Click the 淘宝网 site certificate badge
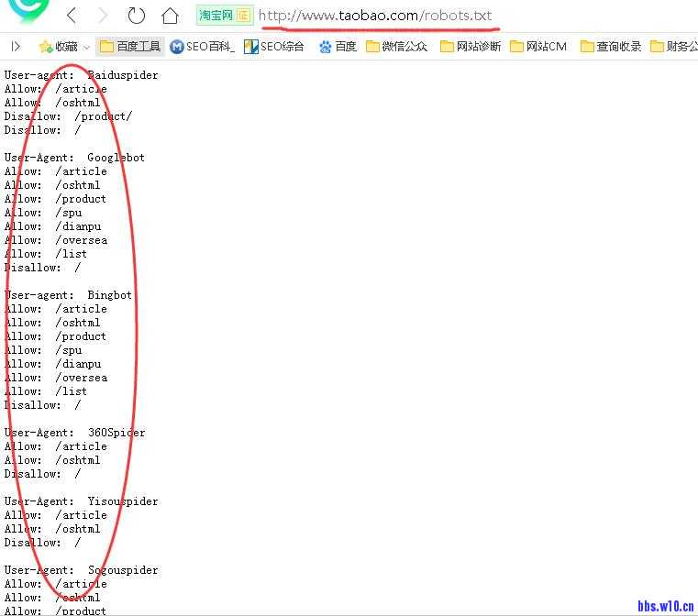 tap(225, 16)
